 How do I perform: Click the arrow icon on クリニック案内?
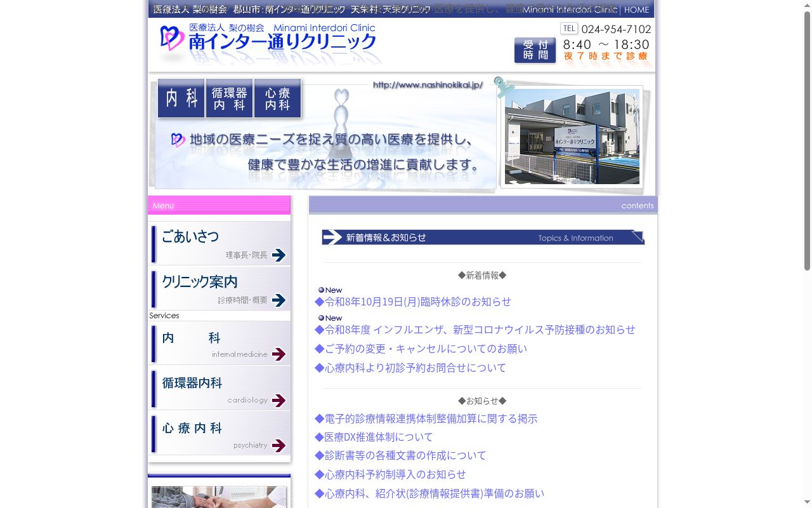278,300
